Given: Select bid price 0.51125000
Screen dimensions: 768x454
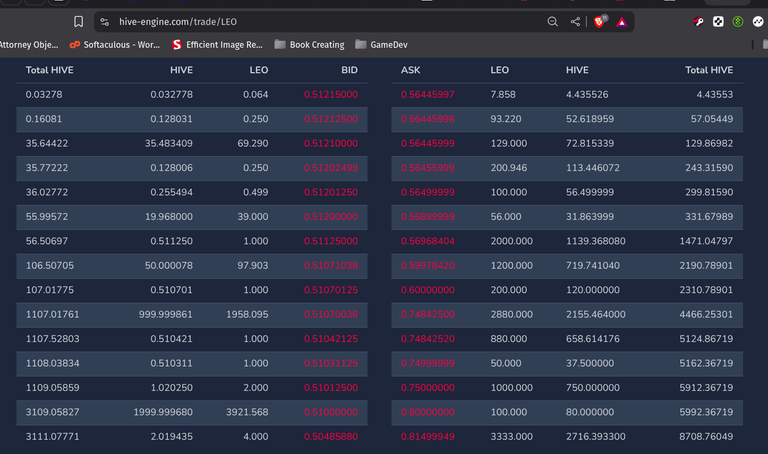Looking at the screenshot, I should (x=331, y=241).
